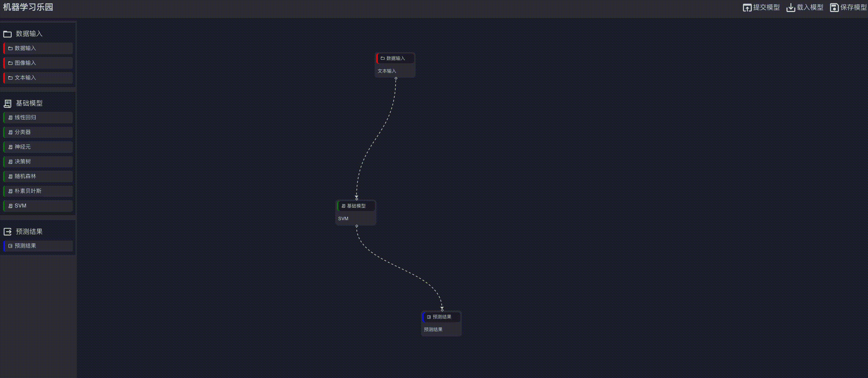Click the save model disk icon
The width and height of the screenshot is (868, 378).
point(834,8)
